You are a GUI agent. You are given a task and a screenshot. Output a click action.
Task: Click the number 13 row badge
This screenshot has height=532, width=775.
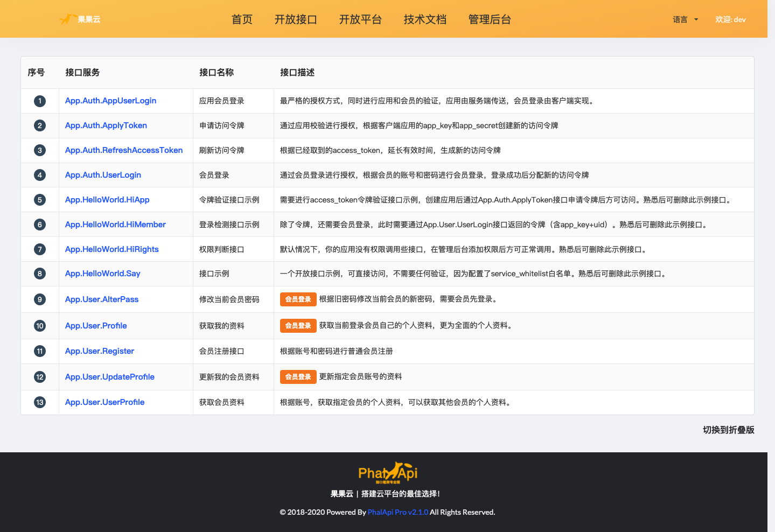pyautogui.click(x=40, y=402)
